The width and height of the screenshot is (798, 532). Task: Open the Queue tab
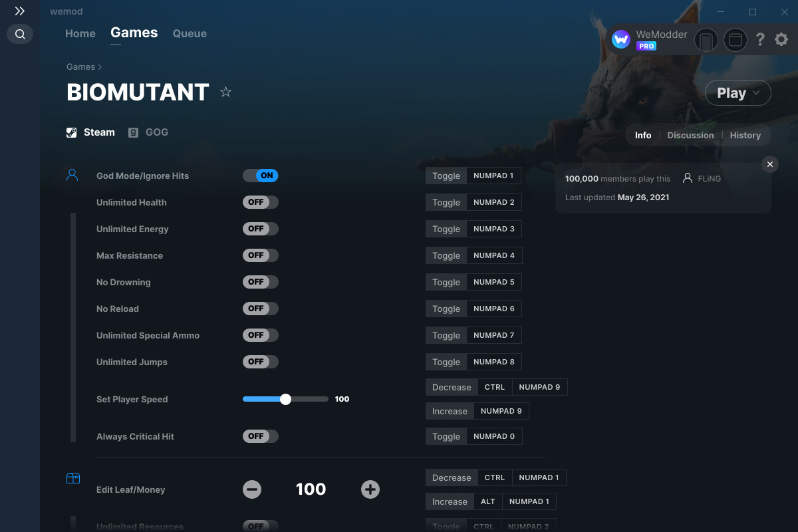[x=190, y=33]
